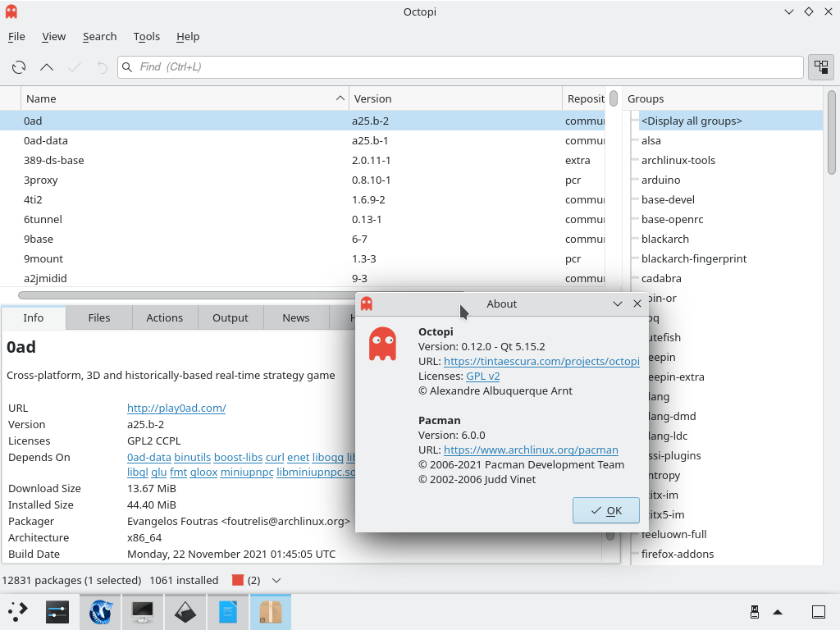
Task: Click the package list vertical scrollbar
Action: point(614,98)
